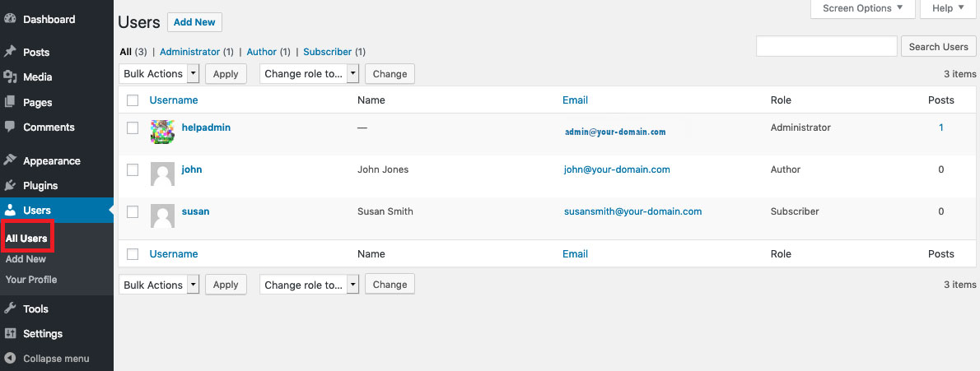Viewport: 980px width, 371px height.
Task: Check the select-all box in table header
Action: (133, 100)
